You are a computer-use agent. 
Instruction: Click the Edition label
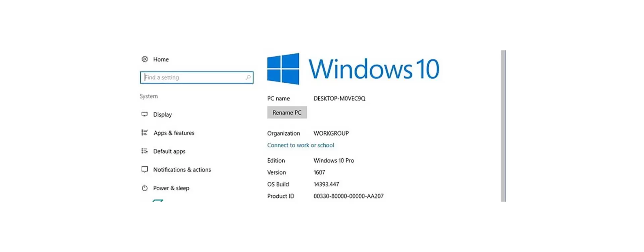(x=276, y=161)
